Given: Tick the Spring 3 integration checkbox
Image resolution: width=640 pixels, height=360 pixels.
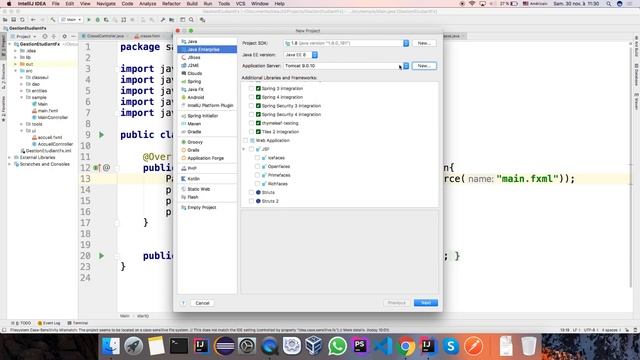Looking at the screenshot, I should tap(251, 89).
